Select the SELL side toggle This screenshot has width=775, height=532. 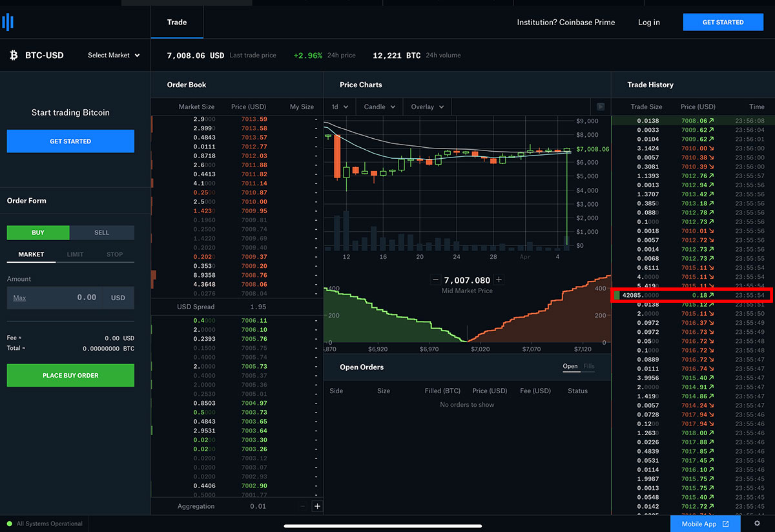pos(102,232)
